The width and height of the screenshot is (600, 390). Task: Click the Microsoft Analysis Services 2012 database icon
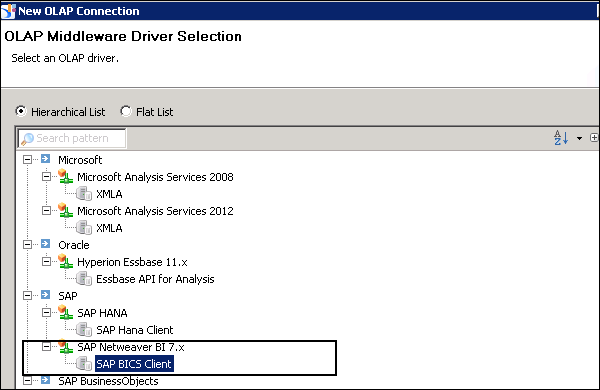point(65,210)
